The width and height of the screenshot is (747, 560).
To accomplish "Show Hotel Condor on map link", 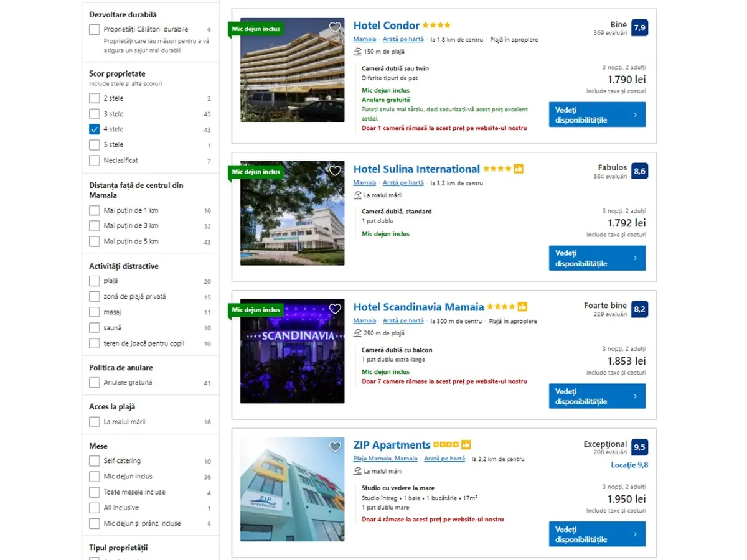I will [403, 39].
